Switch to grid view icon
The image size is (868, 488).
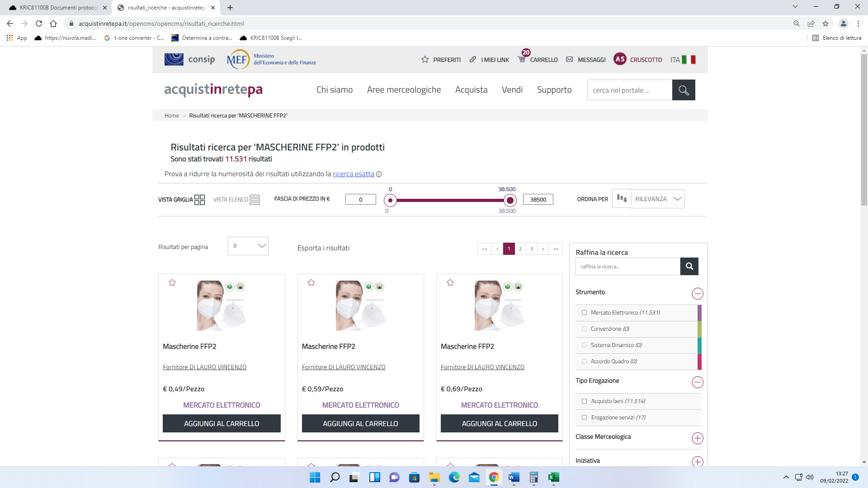click(x=199, y=200)
